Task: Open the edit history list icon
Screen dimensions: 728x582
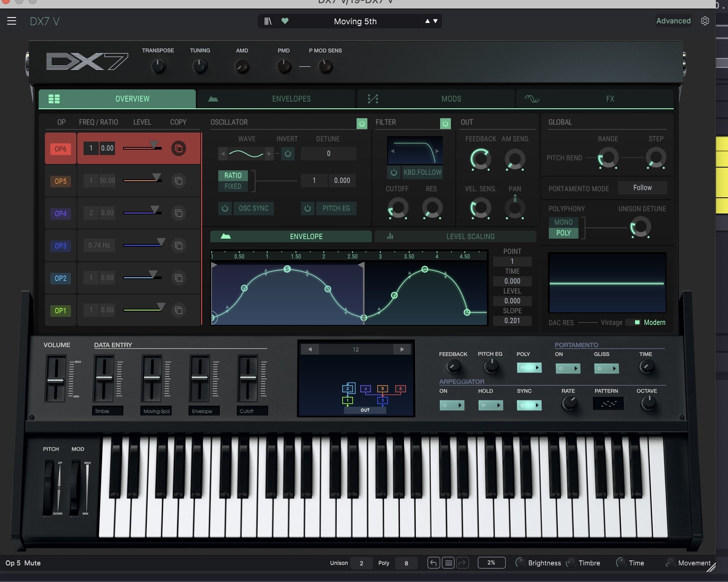Action: (448, 563)
